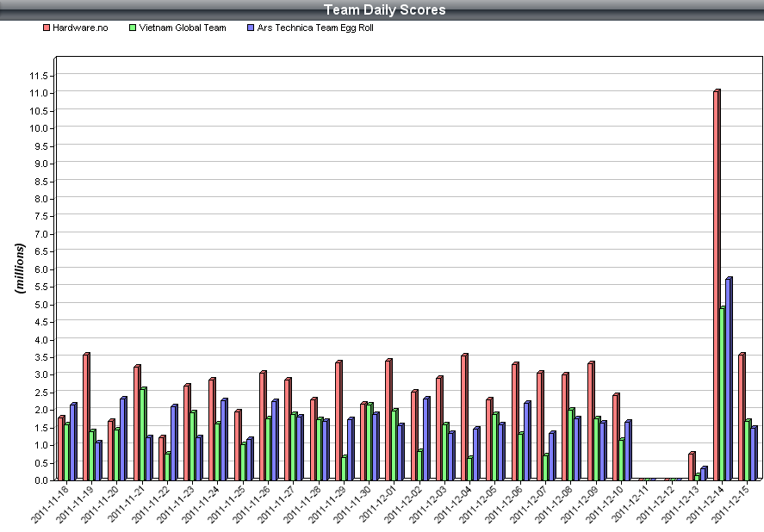
Task: Click the green Vietnam bar on 2011-12-14
Action: point(723,393)
